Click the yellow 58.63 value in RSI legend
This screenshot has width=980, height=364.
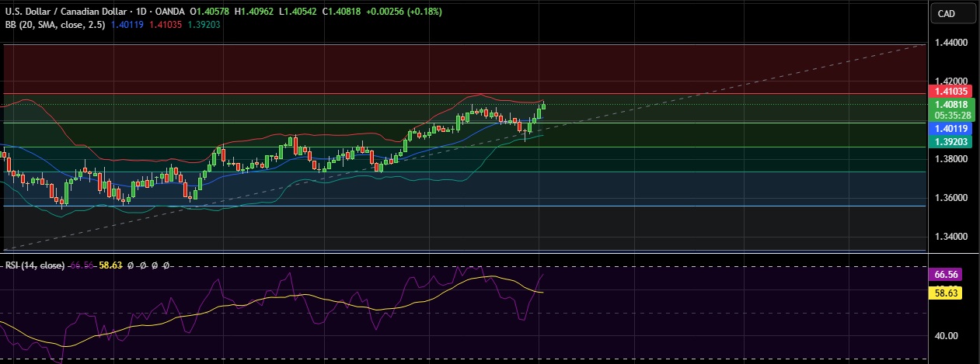point(111,265)
